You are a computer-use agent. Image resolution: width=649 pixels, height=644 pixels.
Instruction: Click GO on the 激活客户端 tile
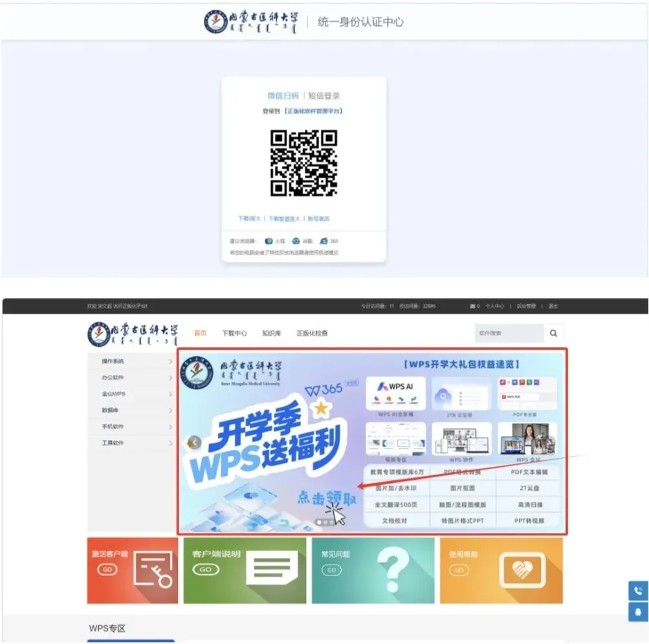click(107, 570)
